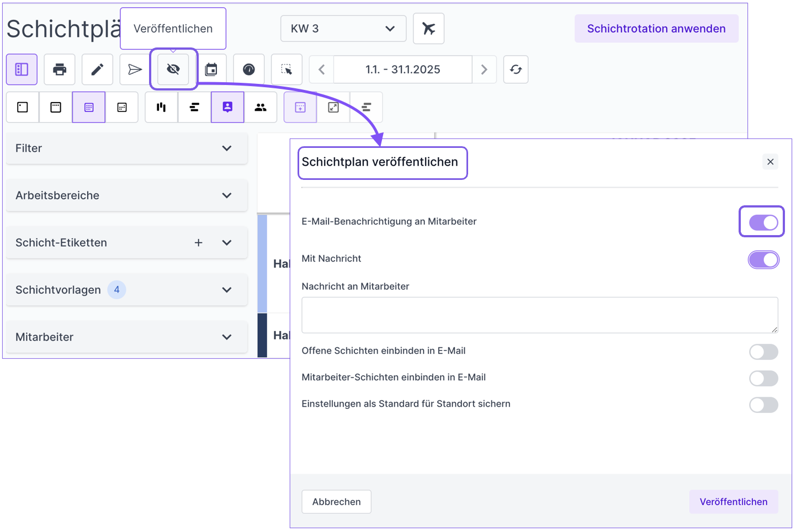The image size is (796, 532).
Task: Click the calendar event icon next to the eye
Action: click(x=211, y=70)
